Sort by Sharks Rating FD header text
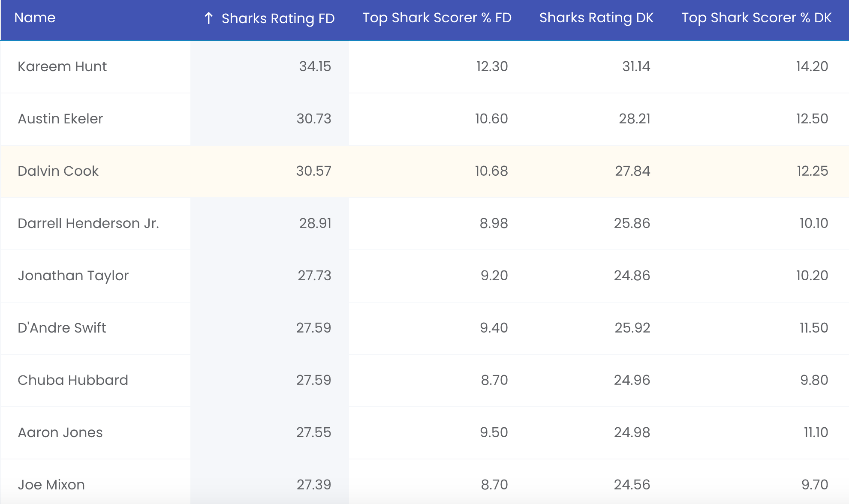 [278, 18]
